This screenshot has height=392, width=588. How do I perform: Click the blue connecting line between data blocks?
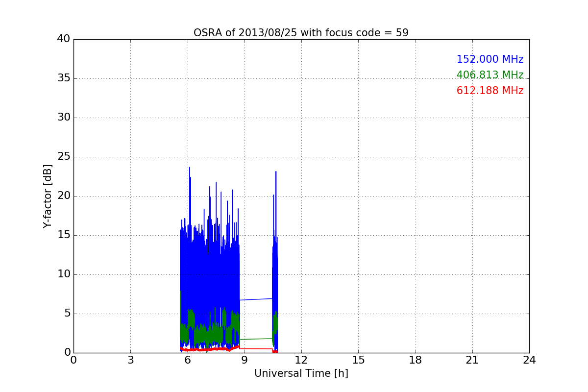256,299
